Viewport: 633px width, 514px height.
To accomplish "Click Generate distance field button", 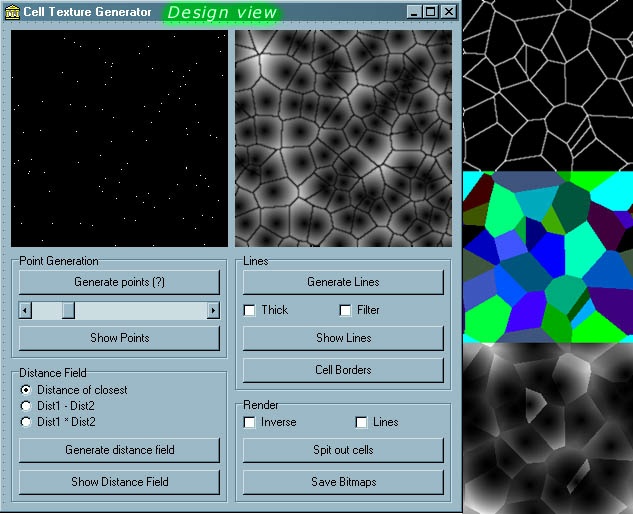I will click(119, 450).
